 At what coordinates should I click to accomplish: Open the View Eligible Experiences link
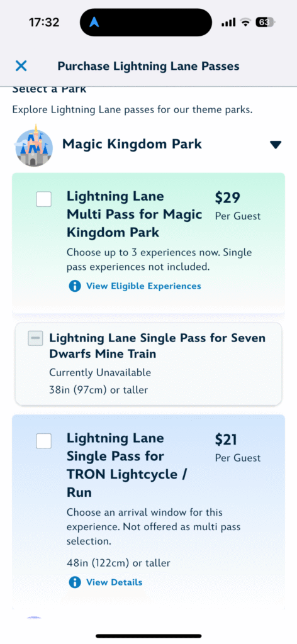(143, 286)
